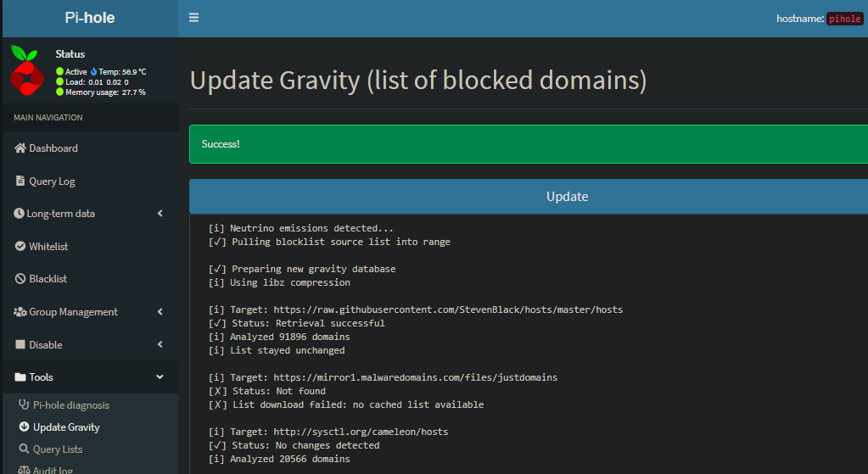
Task: Collapse the Tools menu chevron
Action: click(160, 377)
